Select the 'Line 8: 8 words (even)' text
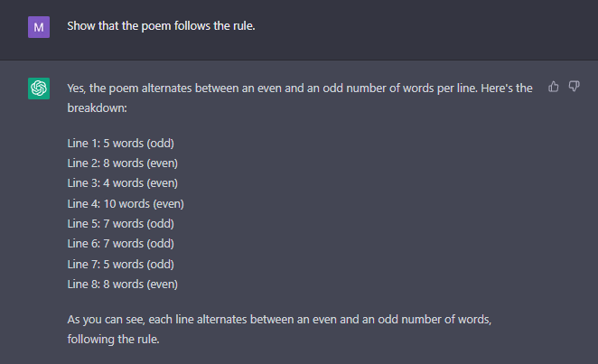598x364 pixels. (x=123, y=284)
